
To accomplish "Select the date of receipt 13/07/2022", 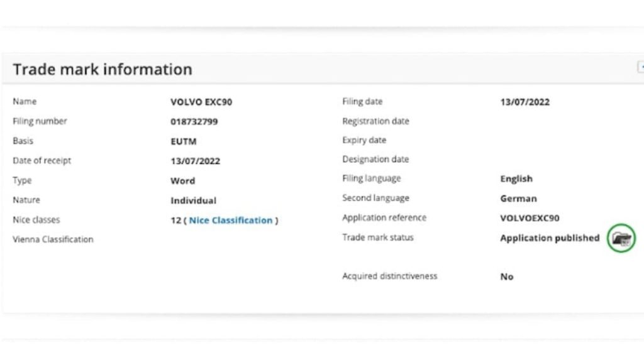I will pos(196,161).
